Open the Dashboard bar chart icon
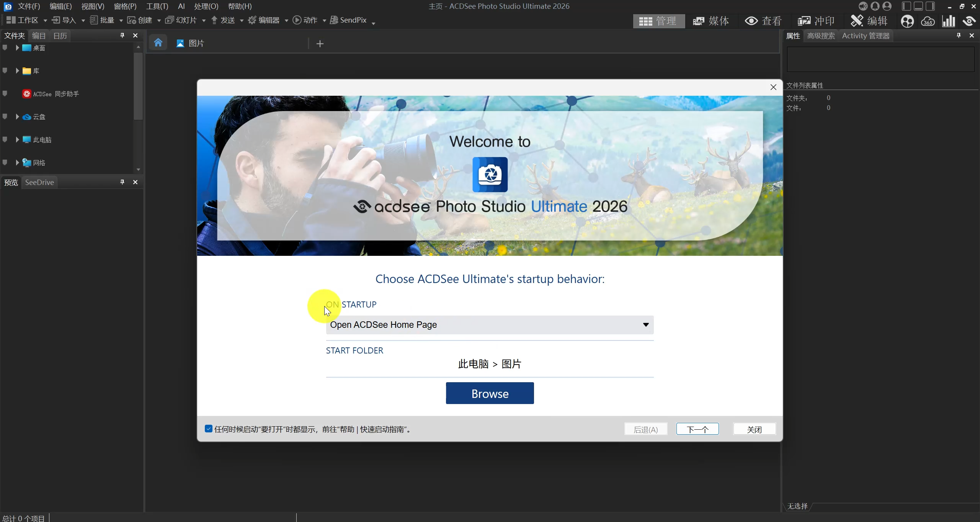Screen dimensions: 980x522 click(x=949, y=21)
